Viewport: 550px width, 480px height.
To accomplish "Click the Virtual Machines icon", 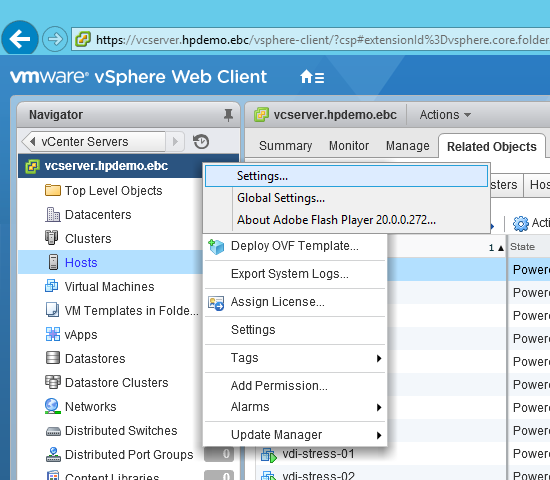I will tap(52, 286).
